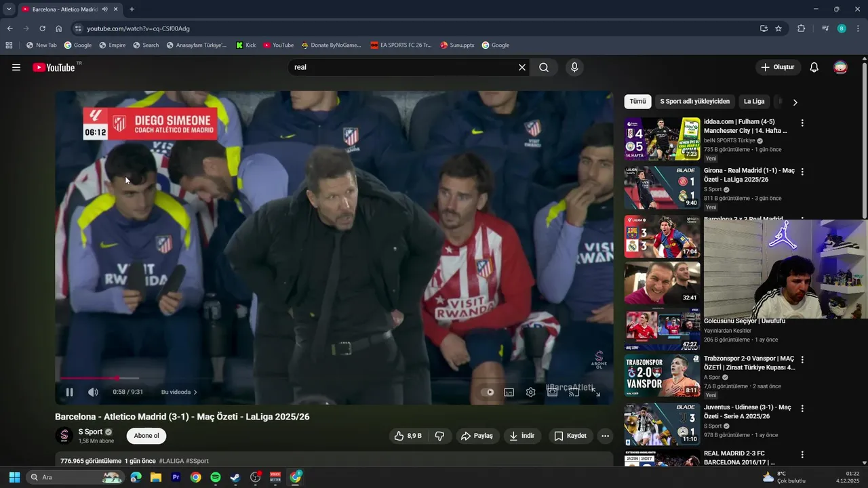Select the La Liga filter chip
This screenshot has width=868, height=488.
754,102
